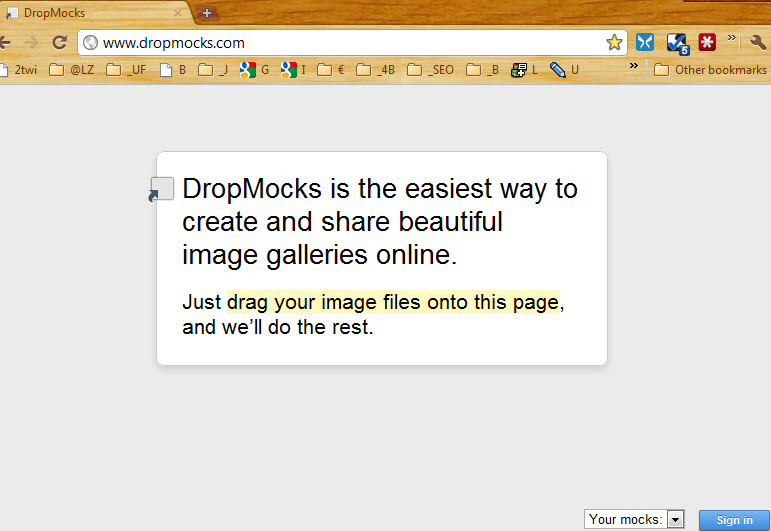Open the _SEO bookmarks folder
Screen dimensions: 771x531
click(430, 70)
